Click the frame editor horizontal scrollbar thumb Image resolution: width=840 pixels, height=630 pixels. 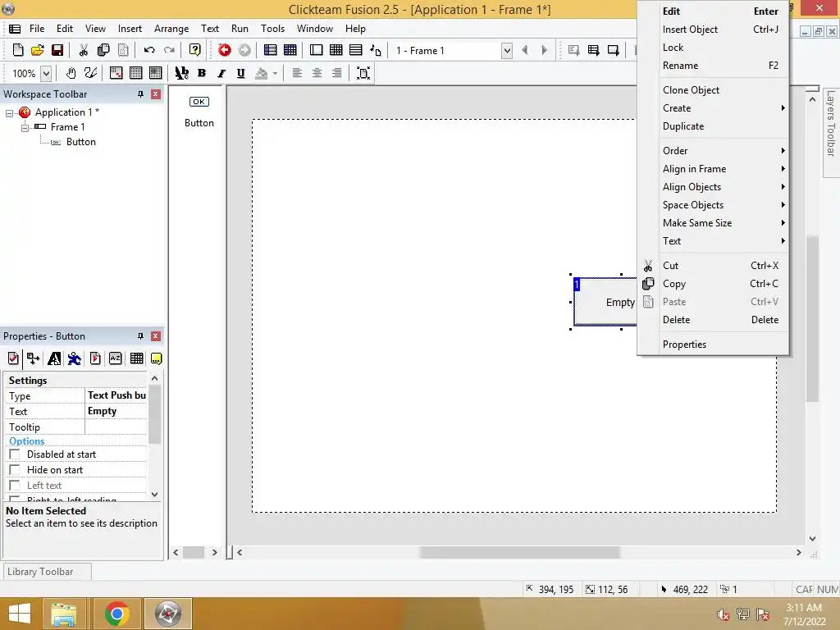[519, 552]
